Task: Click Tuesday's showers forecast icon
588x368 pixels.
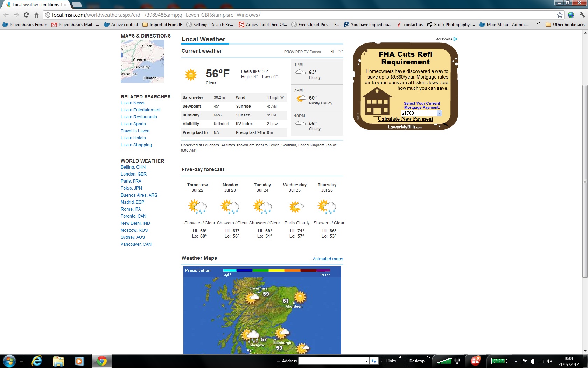Action: pyautogui.click(x=262, y=206)
